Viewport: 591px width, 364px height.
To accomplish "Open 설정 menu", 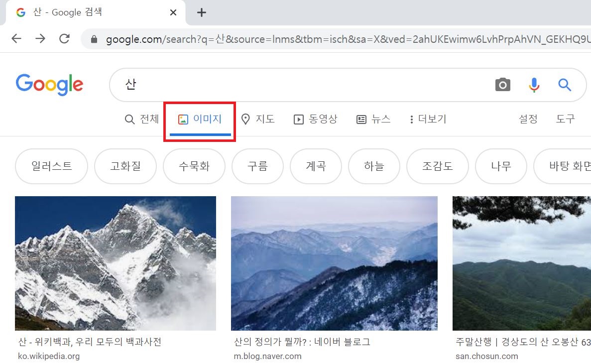I will (528, 119).
